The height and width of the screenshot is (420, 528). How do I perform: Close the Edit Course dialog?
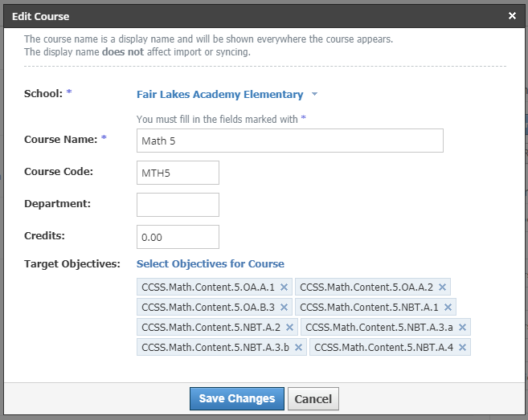point(512,16)
